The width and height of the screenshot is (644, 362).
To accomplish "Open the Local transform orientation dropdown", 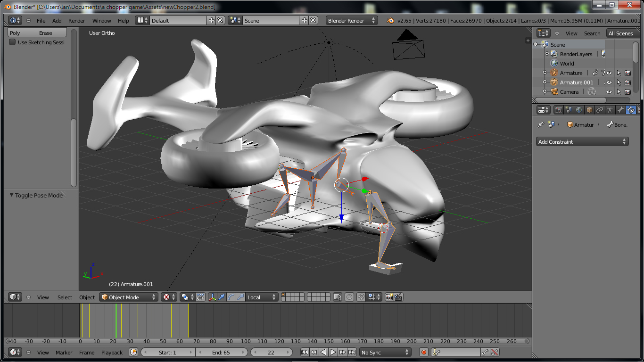I will pyautogui.click(x=262, y=297).
